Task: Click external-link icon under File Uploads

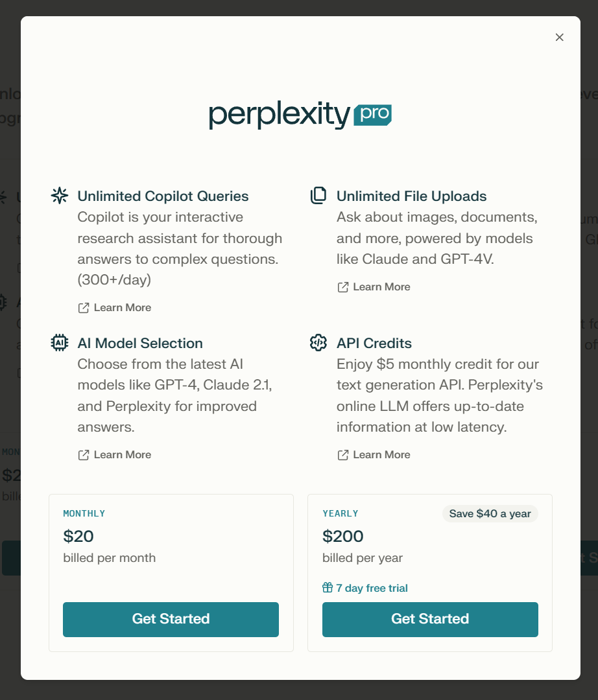Action: pyautogui.click(x=343, y=287)
